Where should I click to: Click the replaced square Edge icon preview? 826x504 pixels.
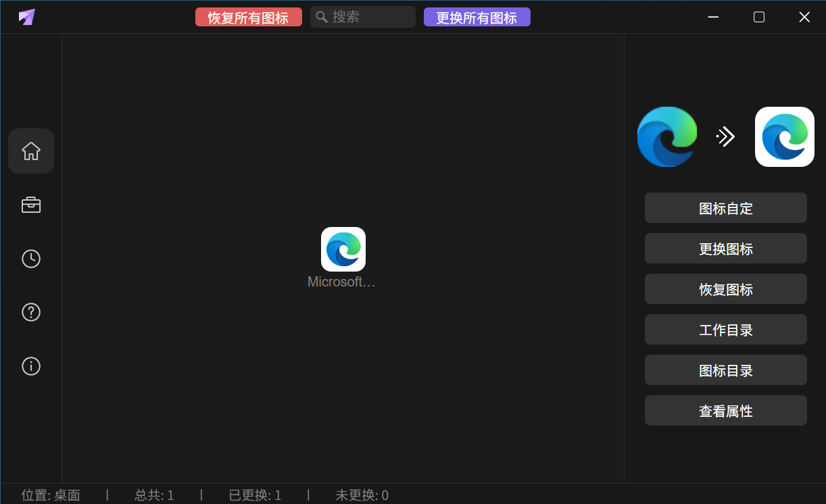(x=784, y=136)
